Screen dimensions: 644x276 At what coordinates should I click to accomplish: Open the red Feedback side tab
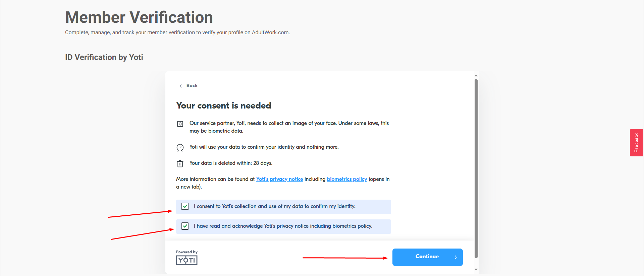636,143
